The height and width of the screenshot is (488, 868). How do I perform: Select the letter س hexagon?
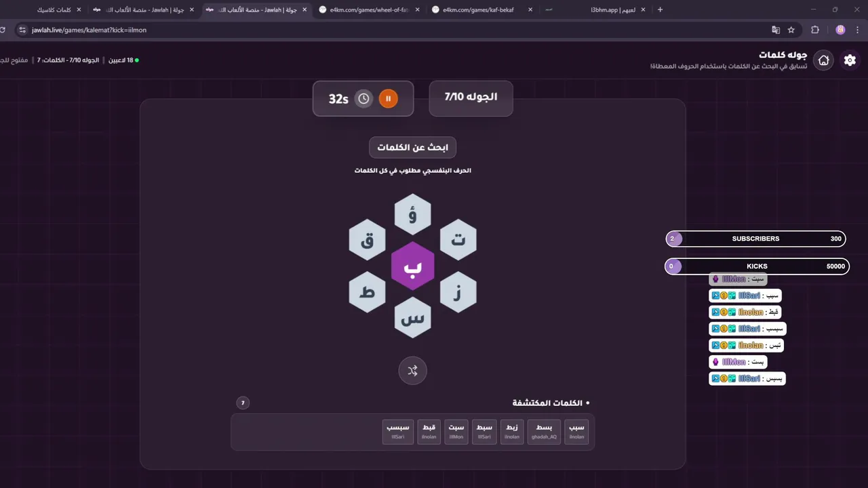(x=412, y=318)
